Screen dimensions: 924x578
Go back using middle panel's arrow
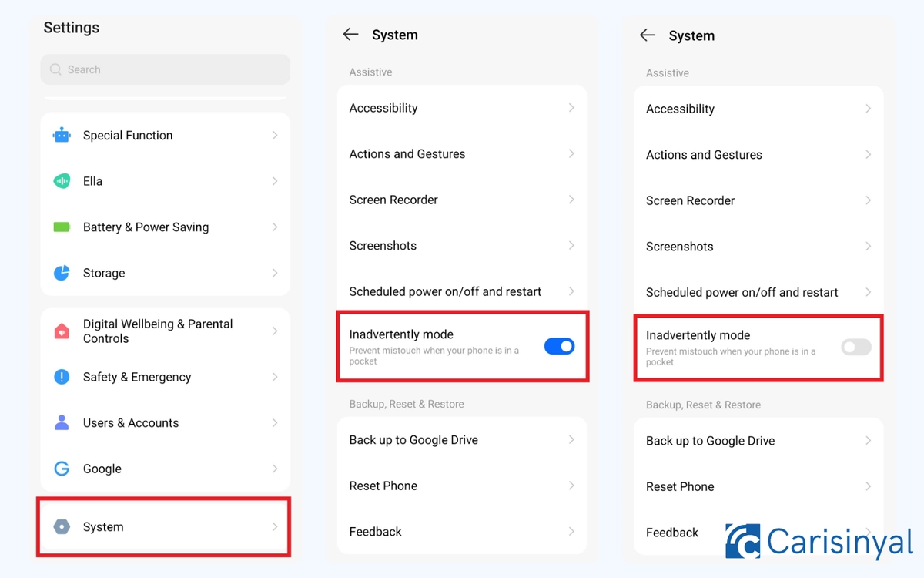pyautogui.click(x=351, y=35)
